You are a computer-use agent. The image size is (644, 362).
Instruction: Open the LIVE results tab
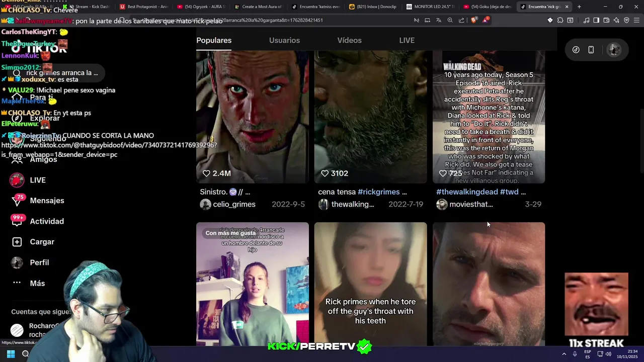click(407, 40)
